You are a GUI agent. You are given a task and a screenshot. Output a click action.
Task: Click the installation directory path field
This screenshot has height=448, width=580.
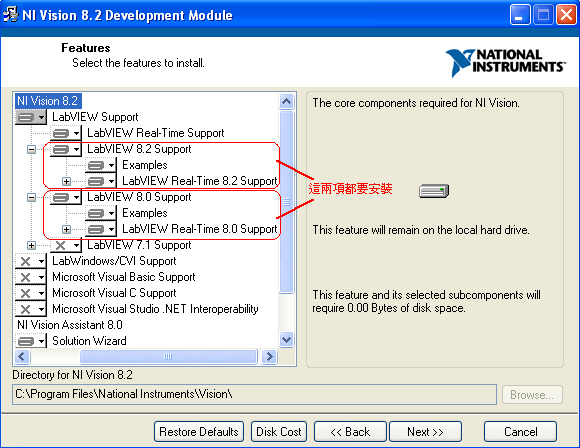pyautogui.click(x=254, y=394)
